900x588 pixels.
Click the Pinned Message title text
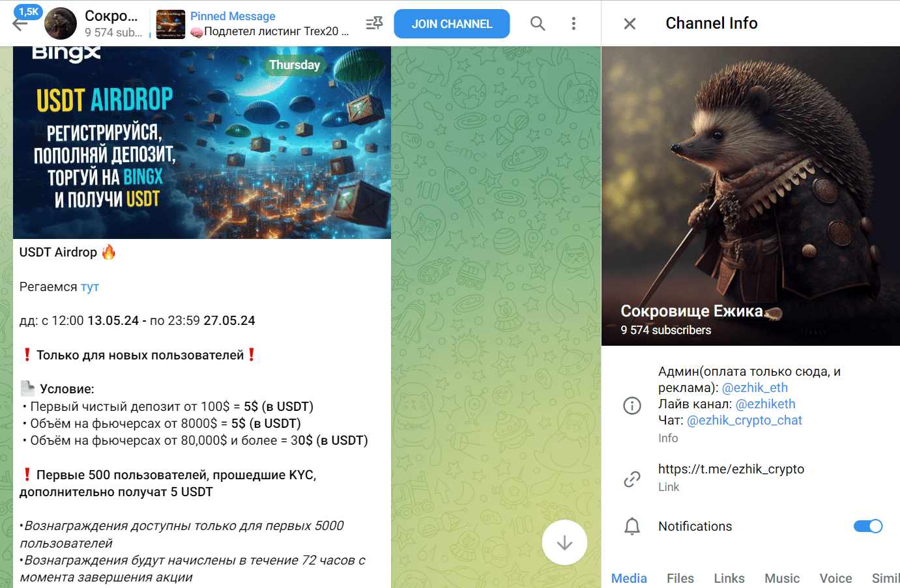click(x=233, y=16)
